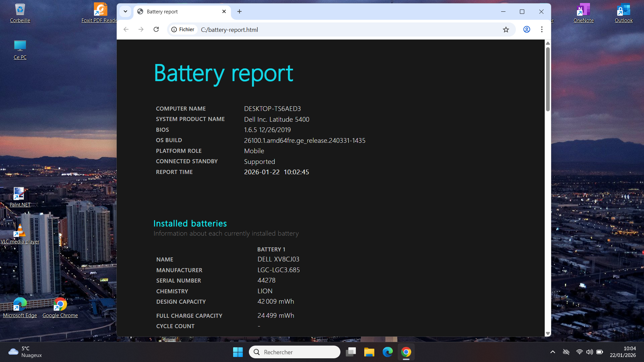
Task: Click the muted notifications tray icon
Action: (566, 352)
